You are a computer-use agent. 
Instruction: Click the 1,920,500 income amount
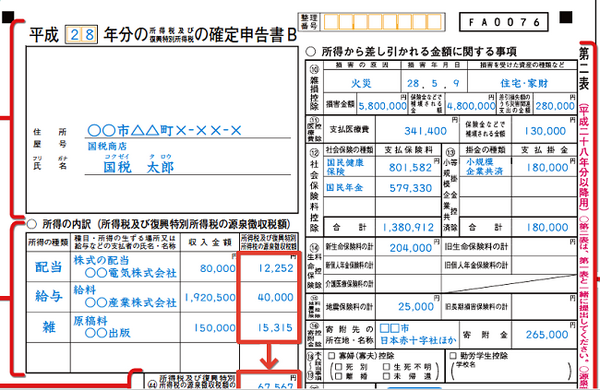pos(210,297)
